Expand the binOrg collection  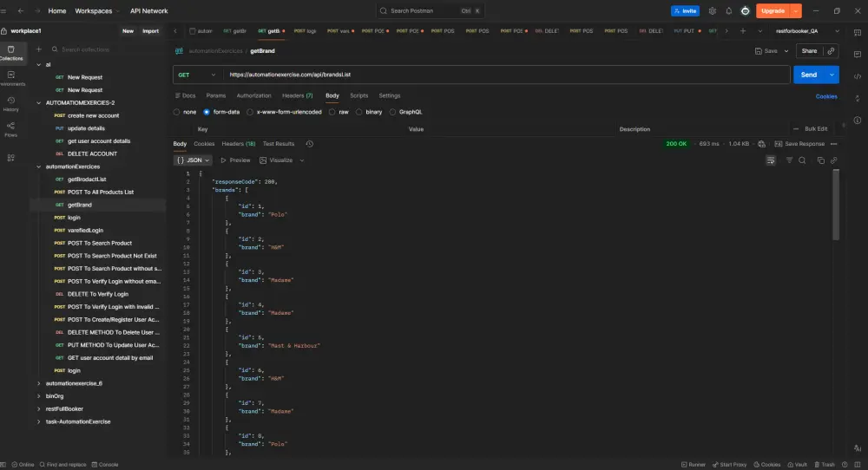tap(39, 396)
